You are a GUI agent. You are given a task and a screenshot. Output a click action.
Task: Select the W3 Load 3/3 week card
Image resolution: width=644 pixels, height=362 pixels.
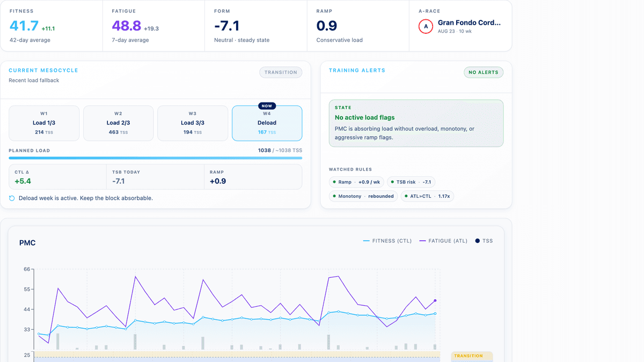[193, 123]
